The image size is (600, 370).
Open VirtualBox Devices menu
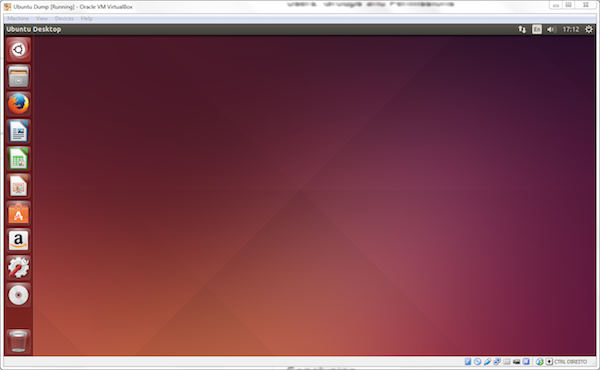(64, 18)
